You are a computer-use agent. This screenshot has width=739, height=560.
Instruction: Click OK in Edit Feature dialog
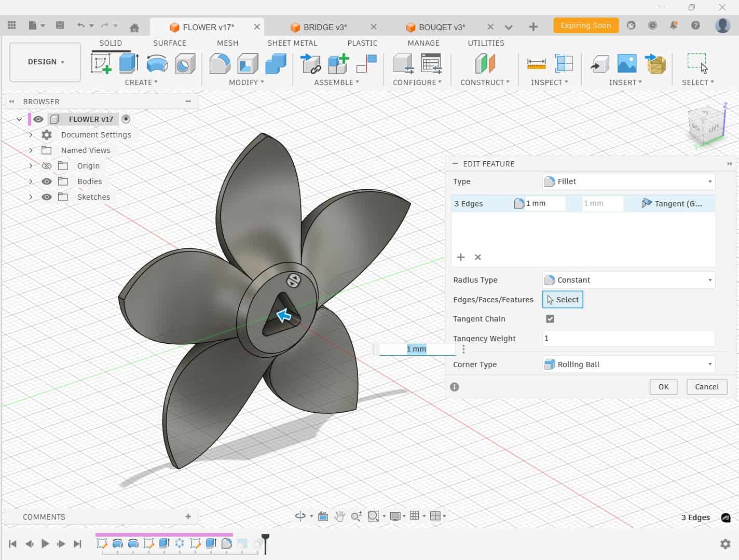click(x=663, y=387)
